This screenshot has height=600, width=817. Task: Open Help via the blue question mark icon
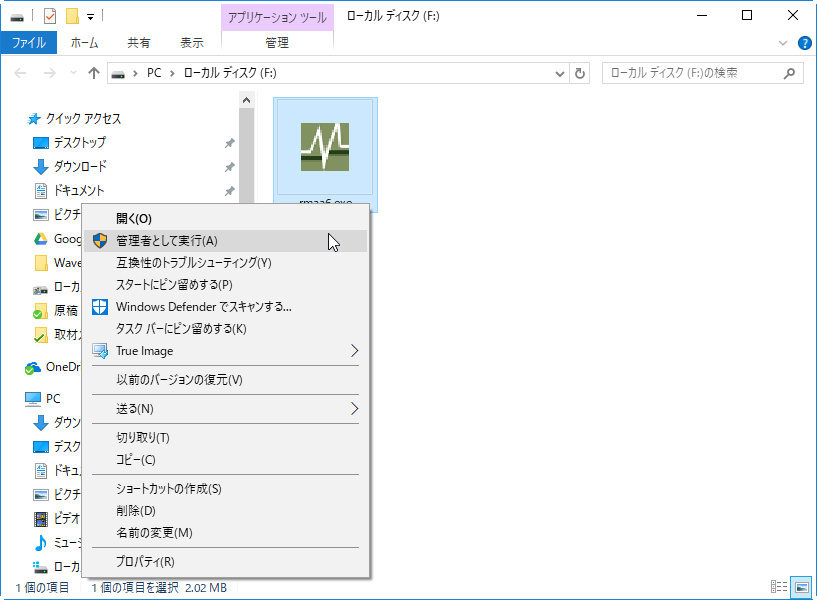[803, 43]
